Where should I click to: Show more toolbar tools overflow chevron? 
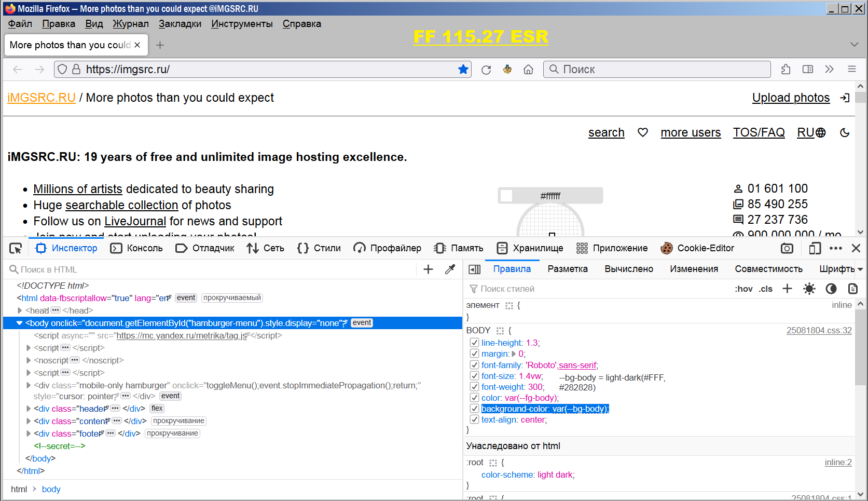pyautogui.click(x=830, y=70)
